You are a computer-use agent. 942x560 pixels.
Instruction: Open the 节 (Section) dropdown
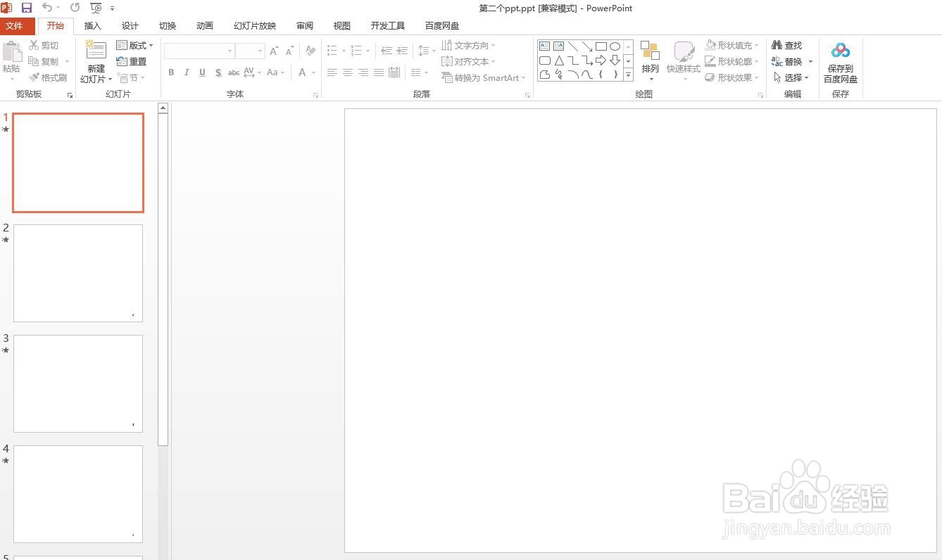[132, 77]
